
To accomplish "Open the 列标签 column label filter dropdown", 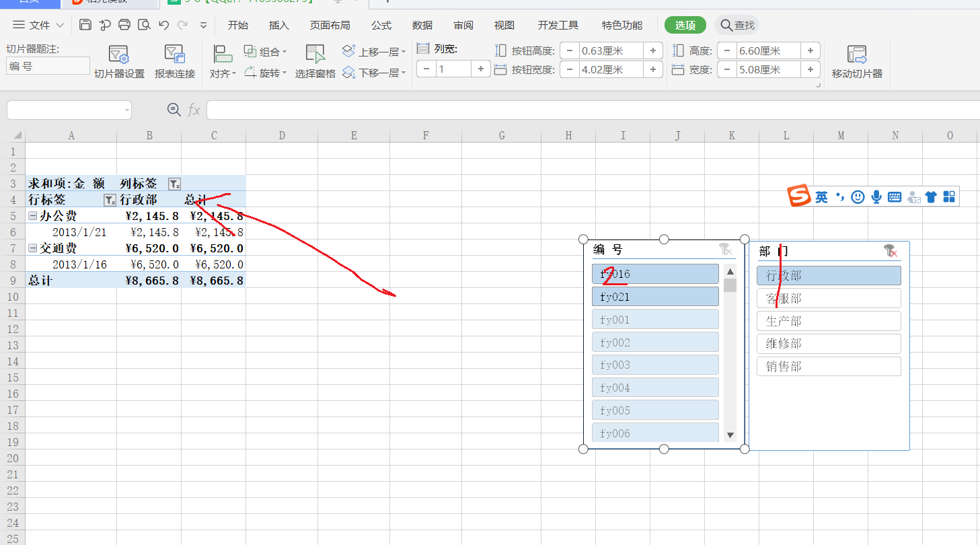I will [174, 184].
